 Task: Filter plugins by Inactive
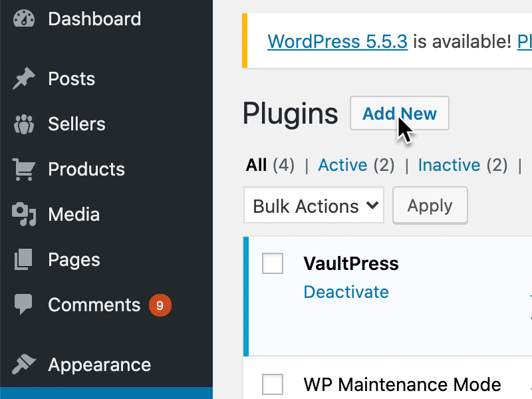(x=450, y=165)
